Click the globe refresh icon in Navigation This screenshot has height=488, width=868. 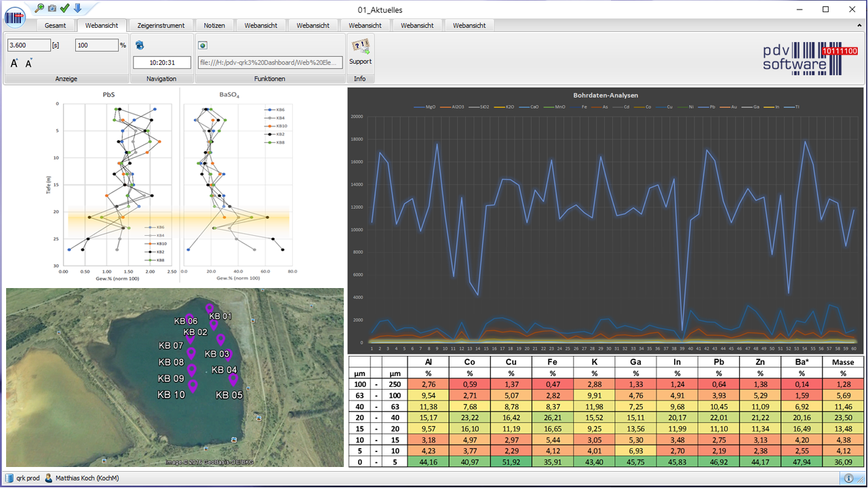(140, 45)
